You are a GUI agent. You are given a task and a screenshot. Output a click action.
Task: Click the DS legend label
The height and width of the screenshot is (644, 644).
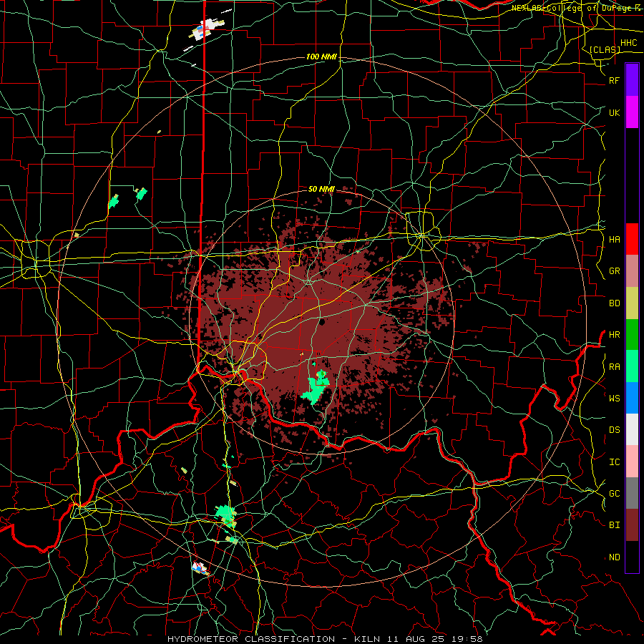coord(615,430)
